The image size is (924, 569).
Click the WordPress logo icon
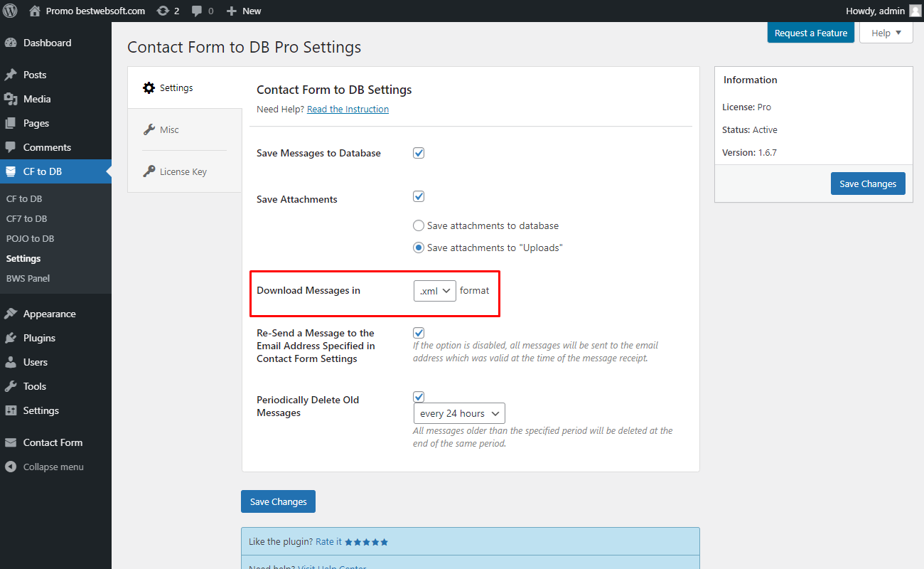(x=10, y=11)
